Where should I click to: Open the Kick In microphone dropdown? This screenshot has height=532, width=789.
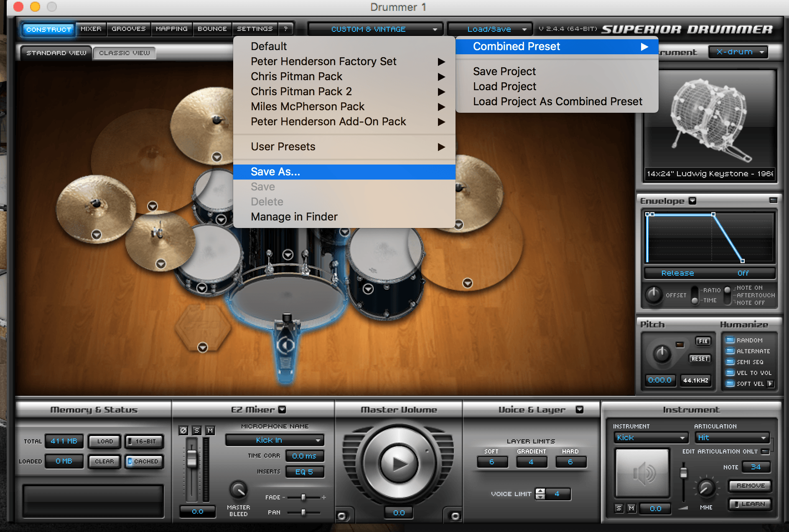click(x=275, y=440)
